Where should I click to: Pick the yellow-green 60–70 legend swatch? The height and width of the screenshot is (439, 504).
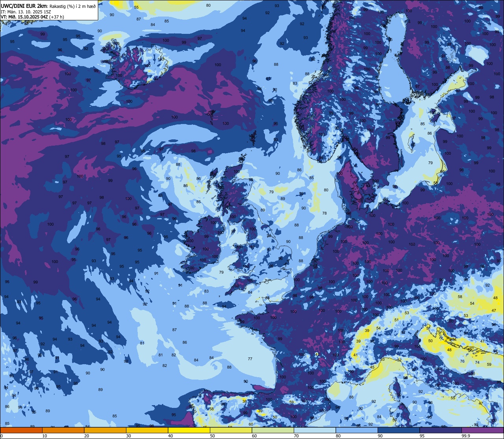click(x=273, y=430)
